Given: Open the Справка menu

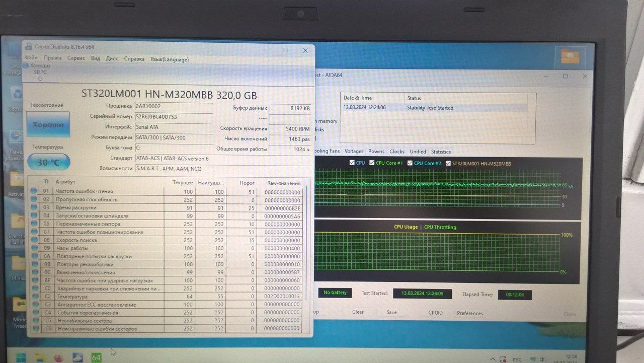Looking at the screenshot, I should click(x=134, y=58).
